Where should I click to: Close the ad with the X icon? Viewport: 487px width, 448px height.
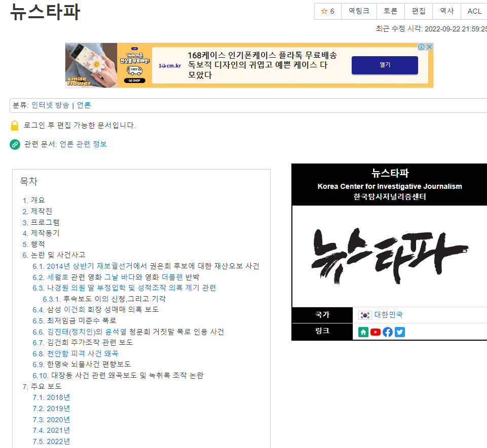click(x=430, y=47)
